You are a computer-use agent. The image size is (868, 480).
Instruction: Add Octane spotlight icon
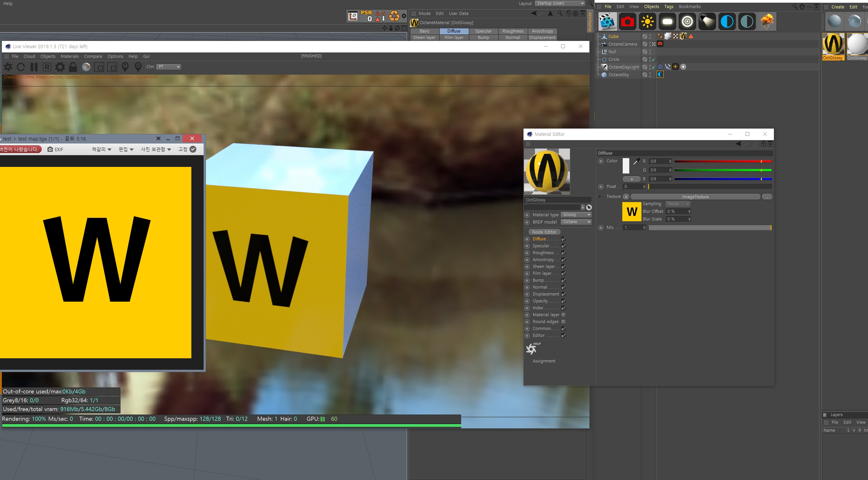[707, 21]
